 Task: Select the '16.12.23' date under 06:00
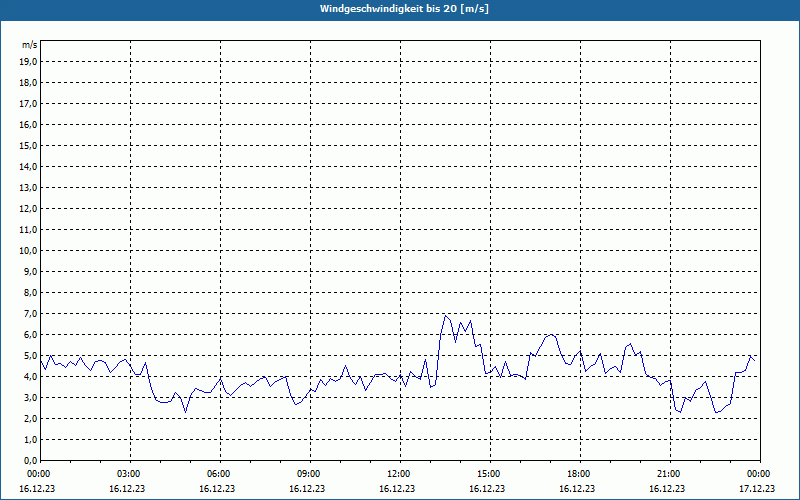click(x=217, y=488)
